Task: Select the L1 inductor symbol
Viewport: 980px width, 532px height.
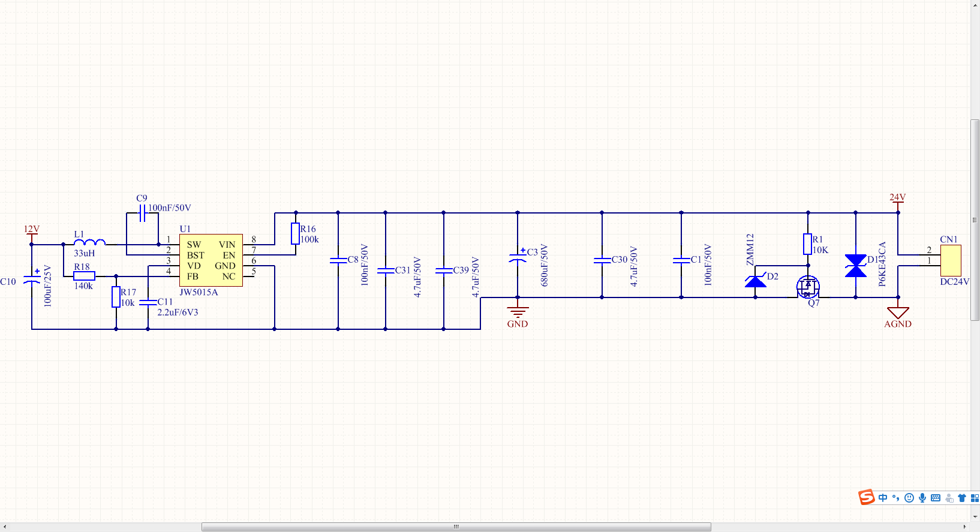Action: pyautogui.click(x=89, y=242)
